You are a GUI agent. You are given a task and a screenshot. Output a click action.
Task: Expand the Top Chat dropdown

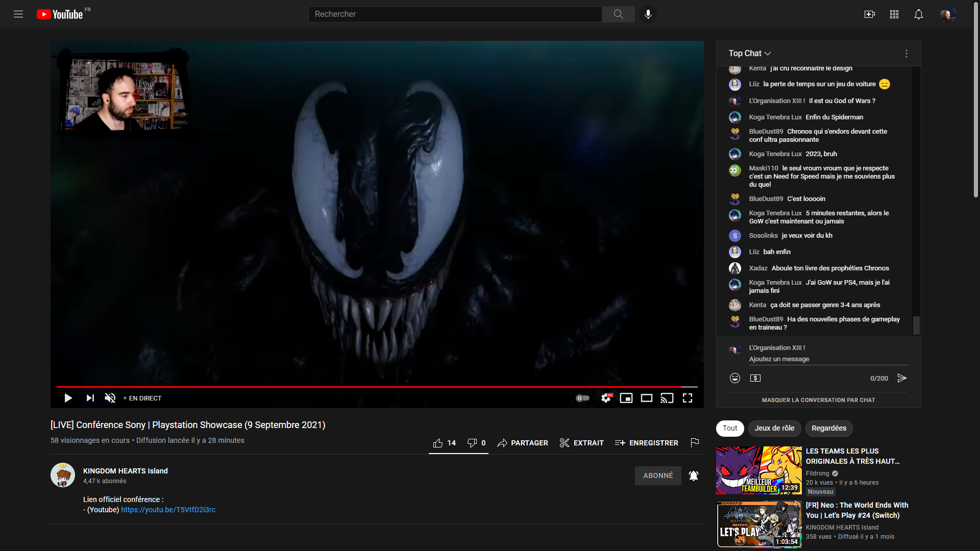(x=750, y=54)
